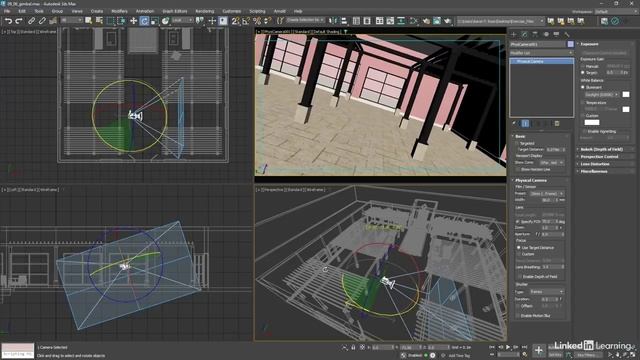Screen dimensions: 640x360
Task: Play the animation
Action: click(x=508, y=347)
